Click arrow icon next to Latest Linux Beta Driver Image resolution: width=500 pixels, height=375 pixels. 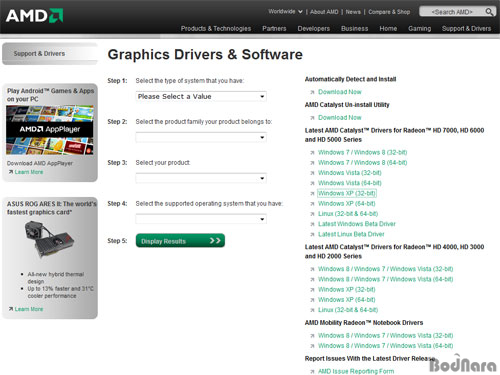click(312, 235)
